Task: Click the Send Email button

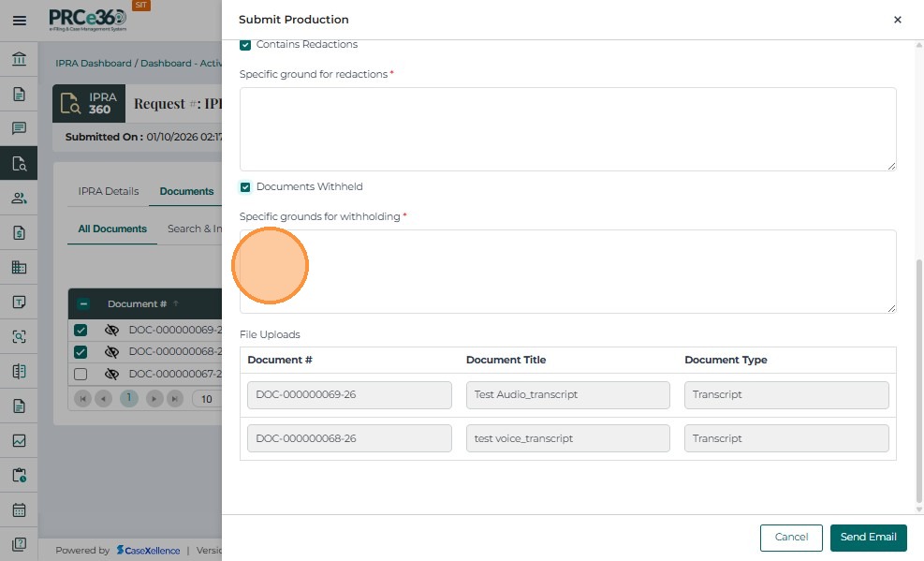Action: 868,537
